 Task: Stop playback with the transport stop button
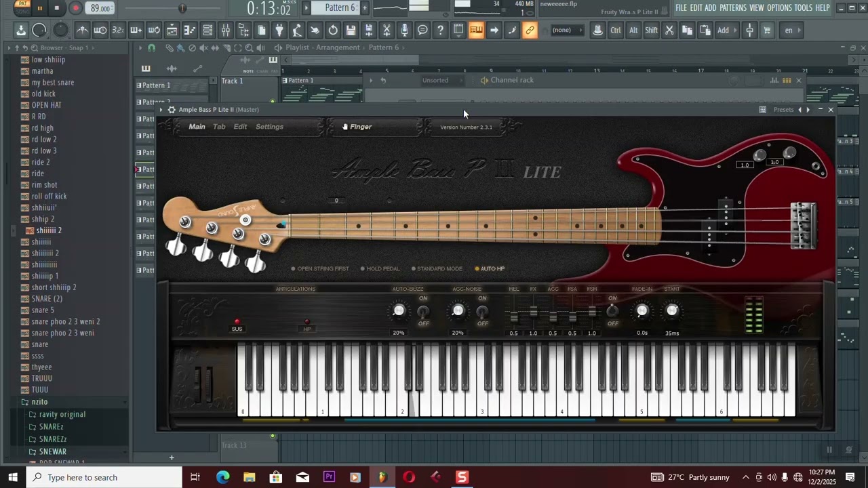point(57,8)
